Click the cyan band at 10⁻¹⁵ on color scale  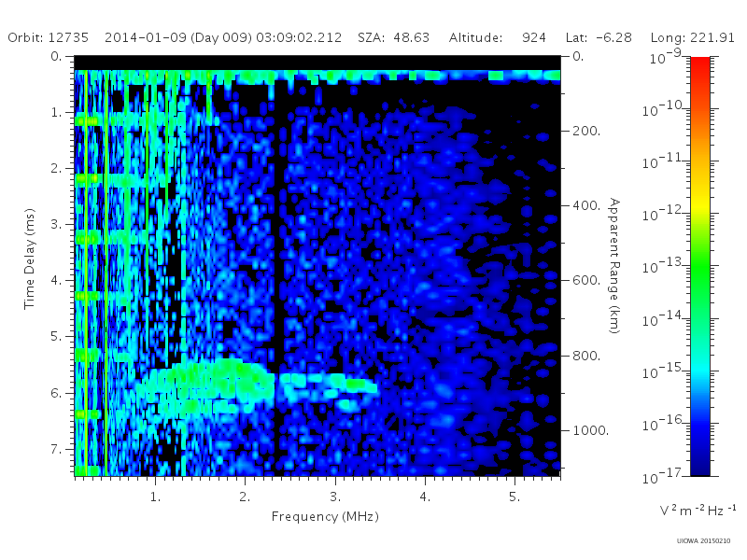point(699,371)
